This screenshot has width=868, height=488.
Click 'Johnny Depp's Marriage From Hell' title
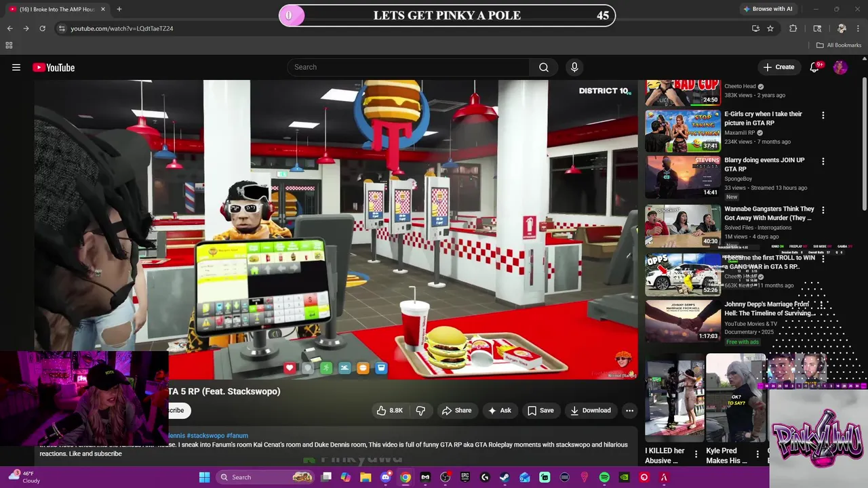(769, 309)
